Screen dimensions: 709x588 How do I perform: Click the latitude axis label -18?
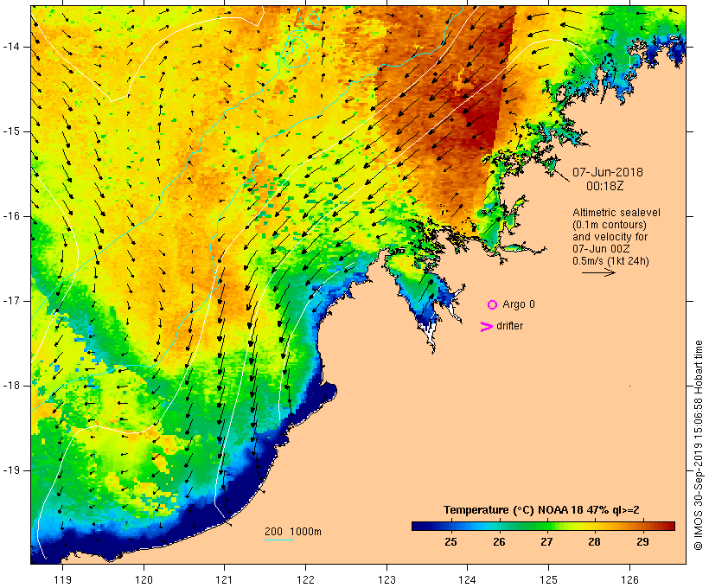pyautogui.click(x=10, y=386)
